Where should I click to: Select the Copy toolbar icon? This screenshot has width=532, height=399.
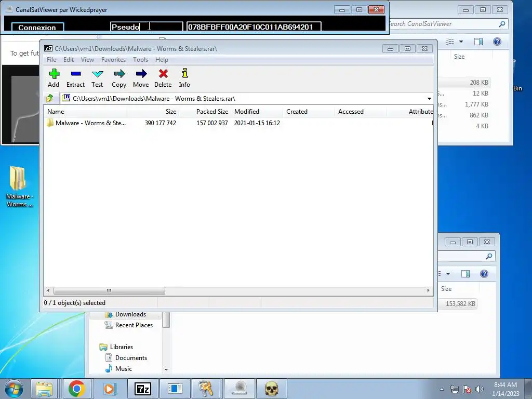[x=119, y=78]
